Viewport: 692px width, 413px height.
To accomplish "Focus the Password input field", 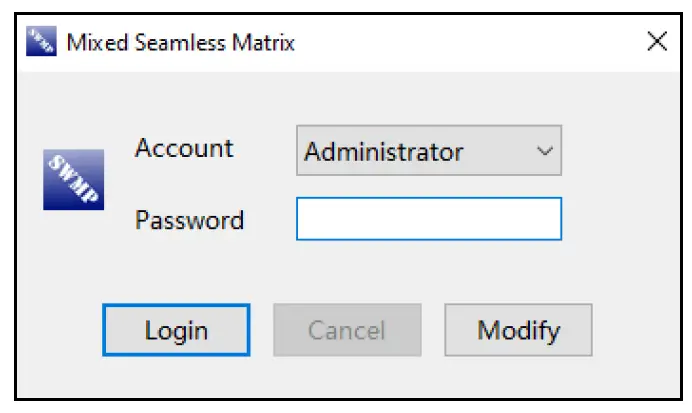I will coord(428,219).
